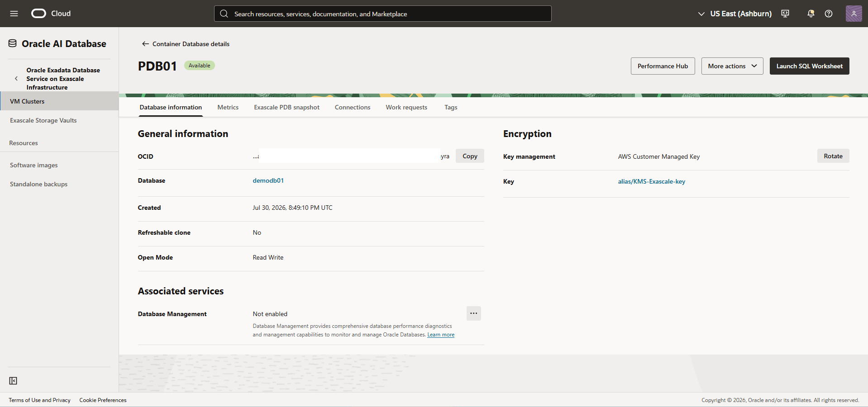This screenshot has width=868, height=407.
Task: Go back using sidebar chevron arrow
Action: click(16, 79)
